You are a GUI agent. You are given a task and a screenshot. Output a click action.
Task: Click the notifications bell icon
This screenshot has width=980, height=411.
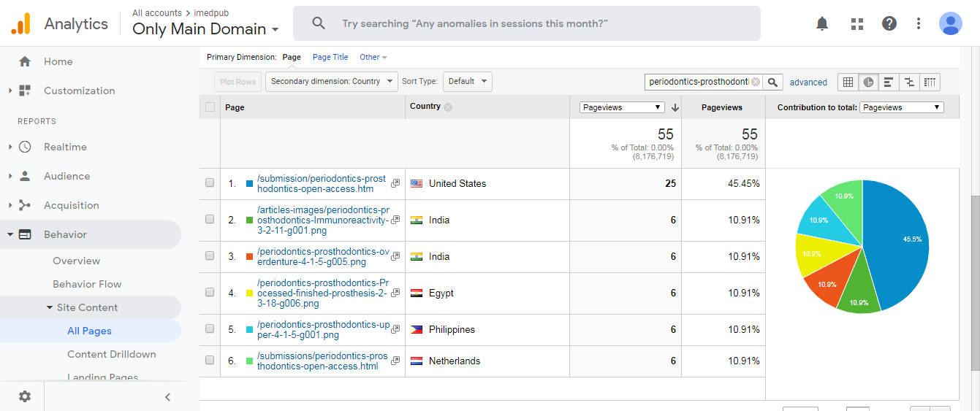(x=822, y=24)
